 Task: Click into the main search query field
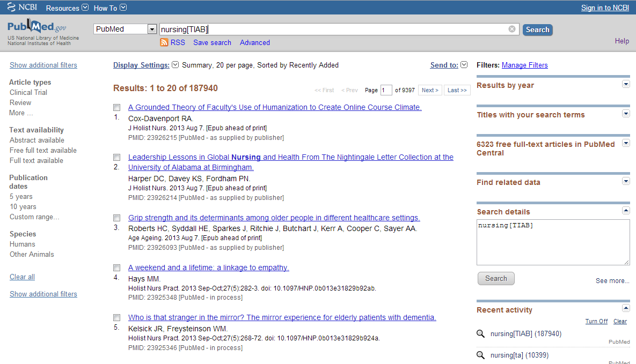coord(339,29)
